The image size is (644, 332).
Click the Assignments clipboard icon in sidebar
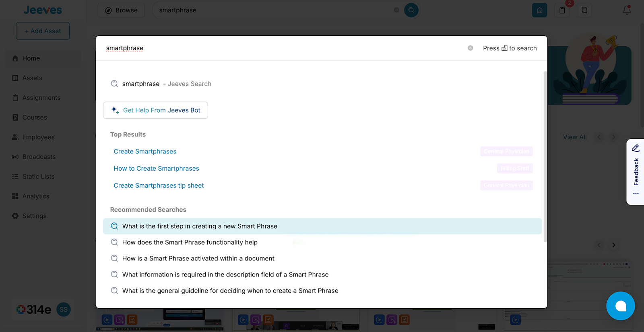[x=15, y=98]
